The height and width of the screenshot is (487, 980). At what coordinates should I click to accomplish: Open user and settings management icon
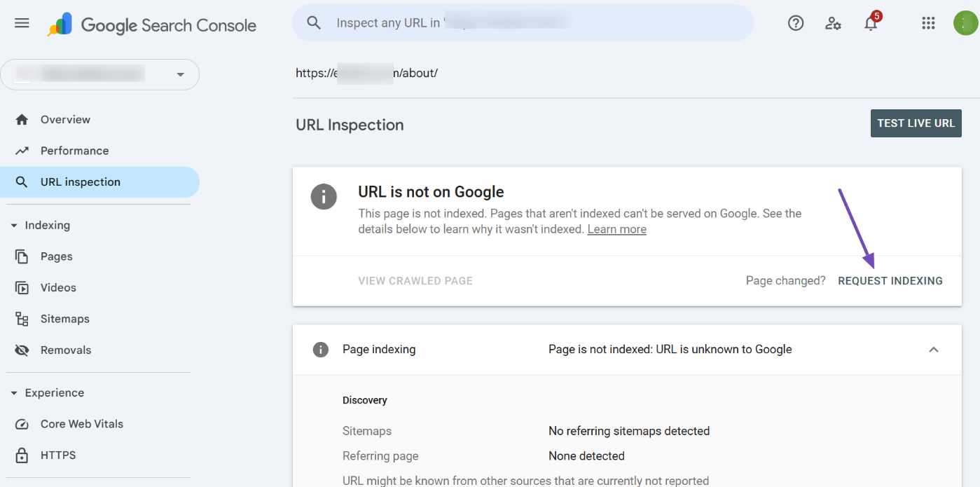pyautogui.click(x=833, y=23)
